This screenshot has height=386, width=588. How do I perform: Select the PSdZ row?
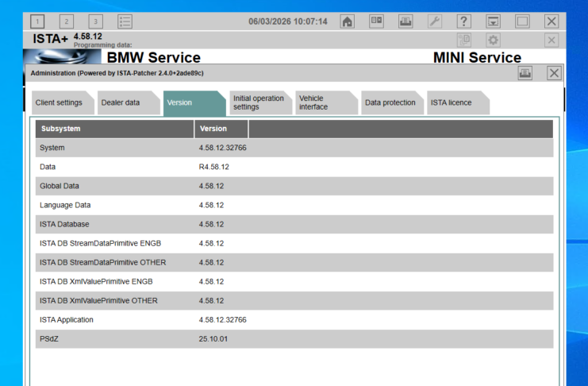294,339
